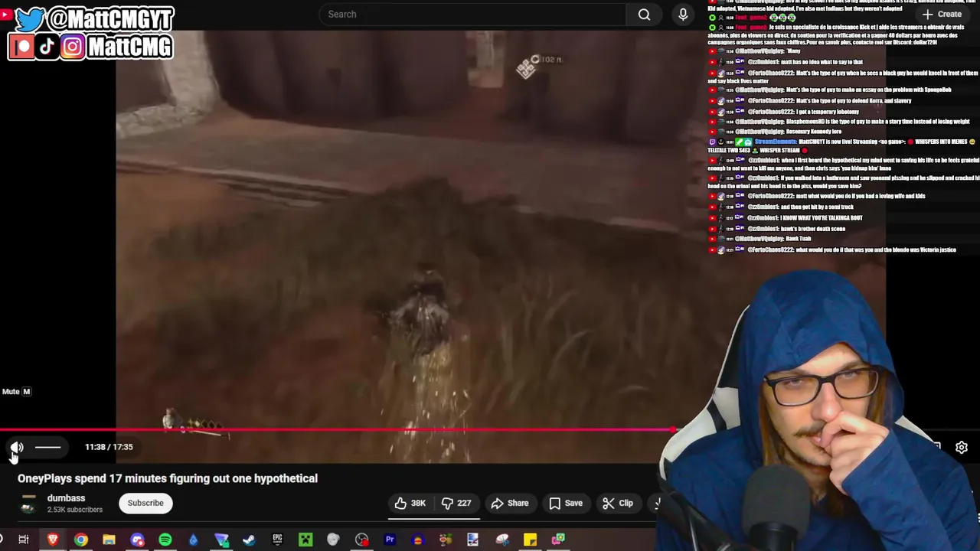Share the video
The width and height of the screenshot is (980, 551).
[510, 503]
